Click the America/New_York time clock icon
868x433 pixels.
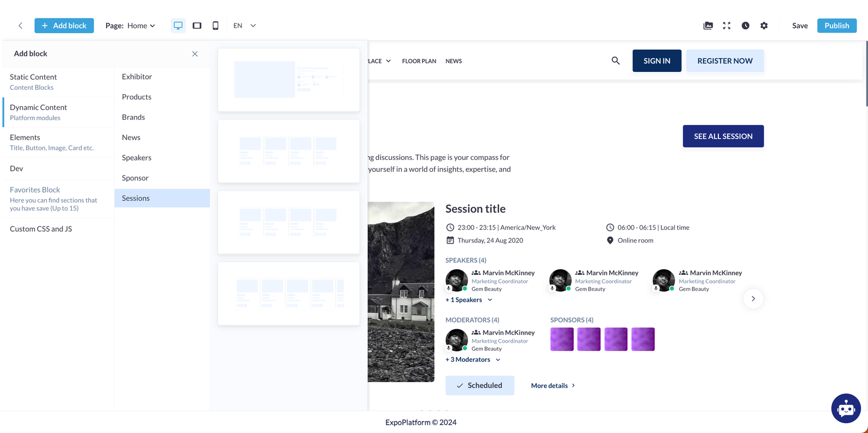[450, 227]
